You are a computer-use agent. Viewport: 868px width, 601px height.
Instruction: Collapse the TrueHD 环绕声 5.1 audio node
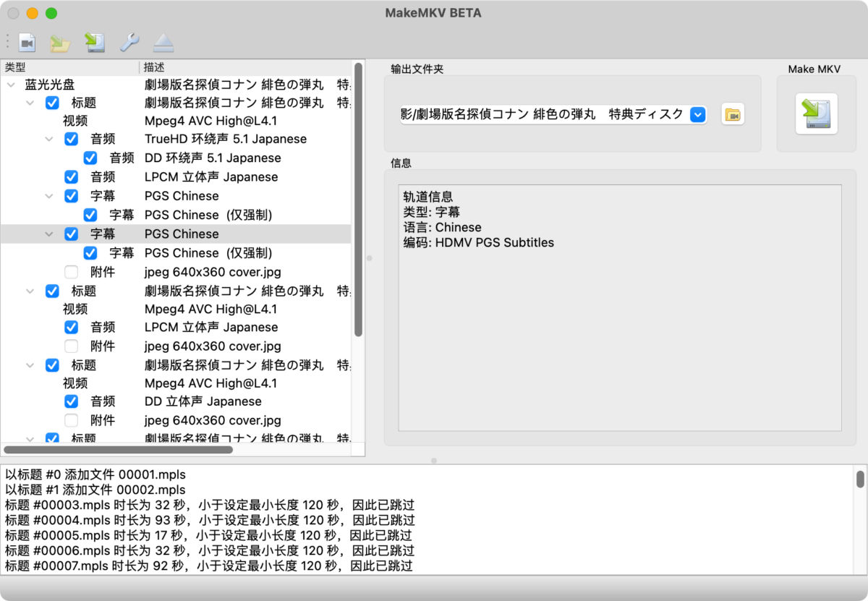[x=49, y=139]
